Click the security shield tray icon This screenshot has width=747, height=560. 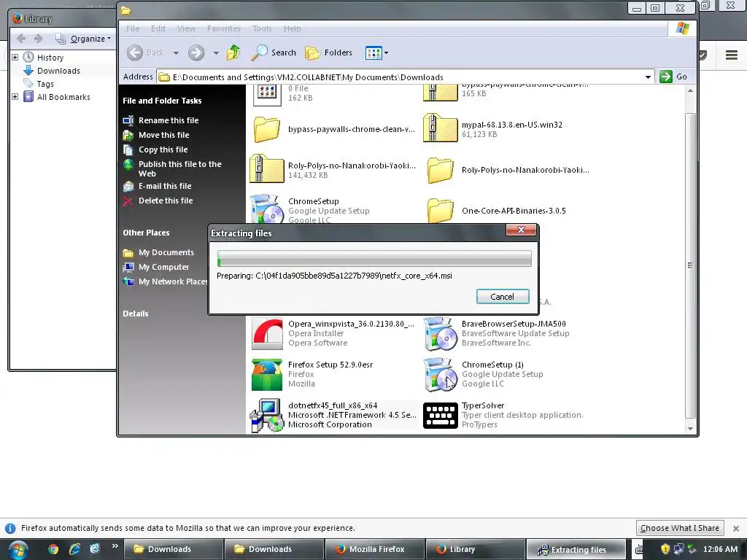665,549
